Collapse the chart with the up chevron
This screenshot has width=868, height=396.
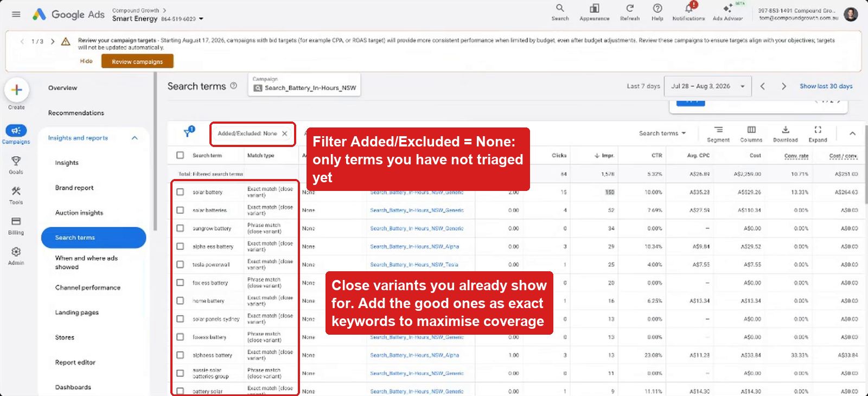(852, 133)
